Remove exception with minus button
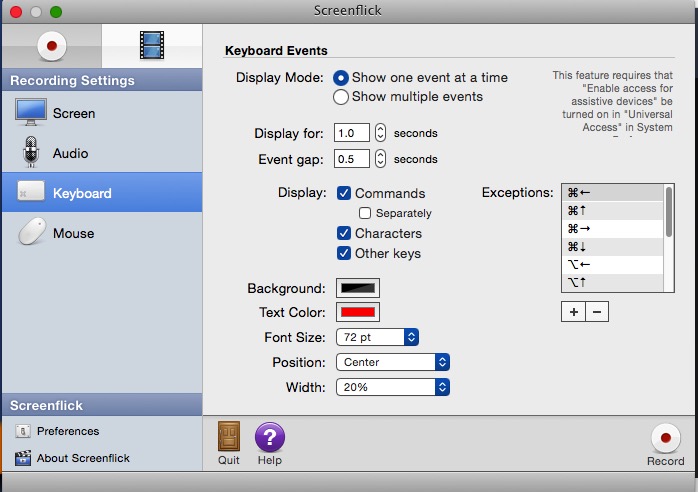Screen dimensions: 698x492 pyautogui.click(x=597, y=312)
